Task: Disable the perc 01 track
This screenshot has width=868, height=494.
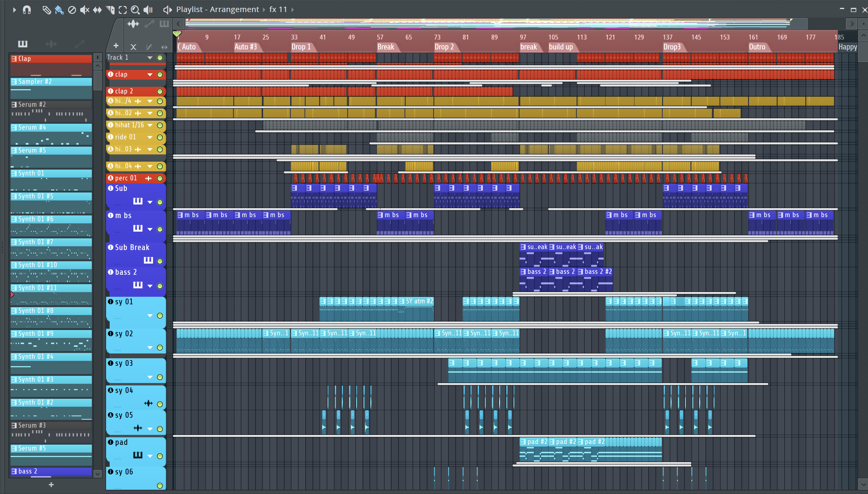Action: pos(160,178)
